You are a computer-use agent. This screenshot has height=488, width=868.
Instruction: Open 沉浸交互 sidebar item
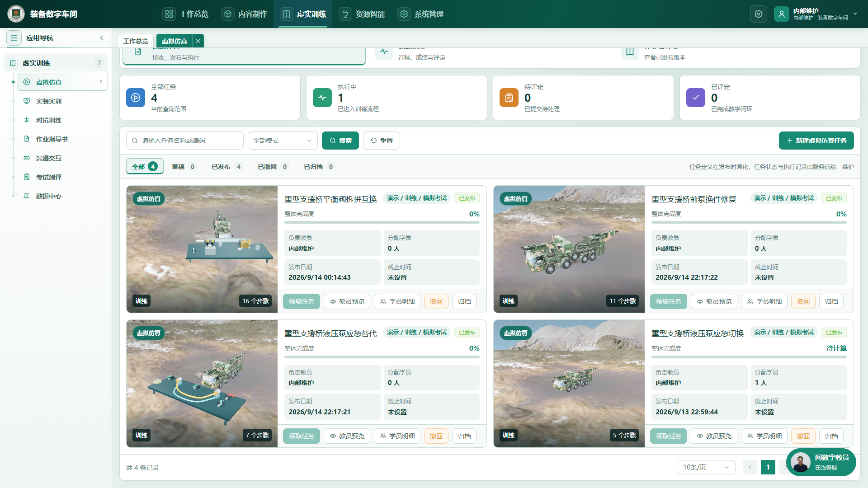[x=49, y=158]
